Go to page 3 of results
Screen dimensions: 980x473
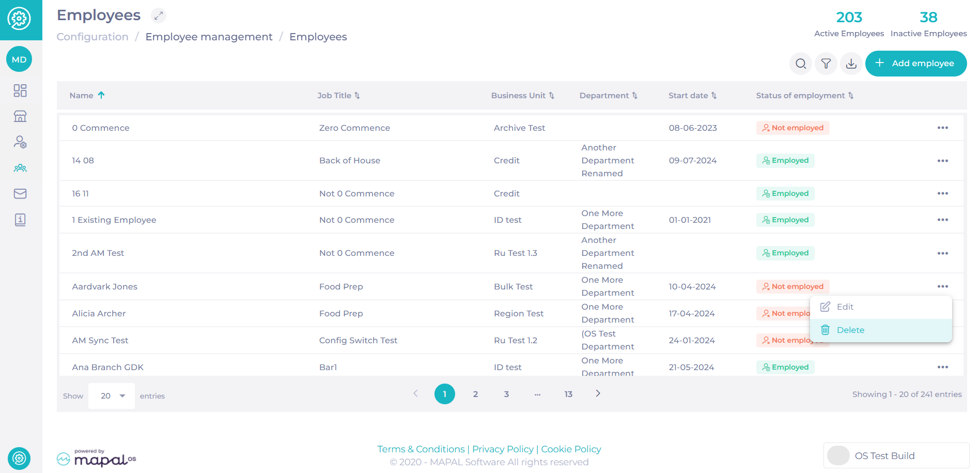[506, 394]
